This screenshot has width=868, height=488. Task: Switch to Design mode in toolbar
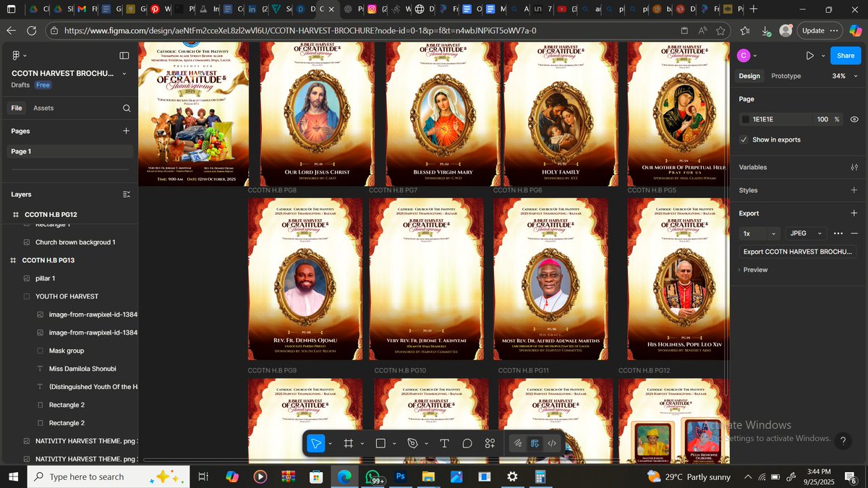(535, 443)
